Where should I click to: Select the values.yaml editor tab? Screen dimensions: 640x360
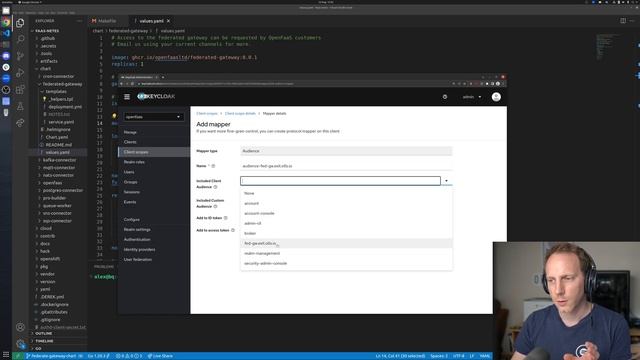tap(151, 21)
